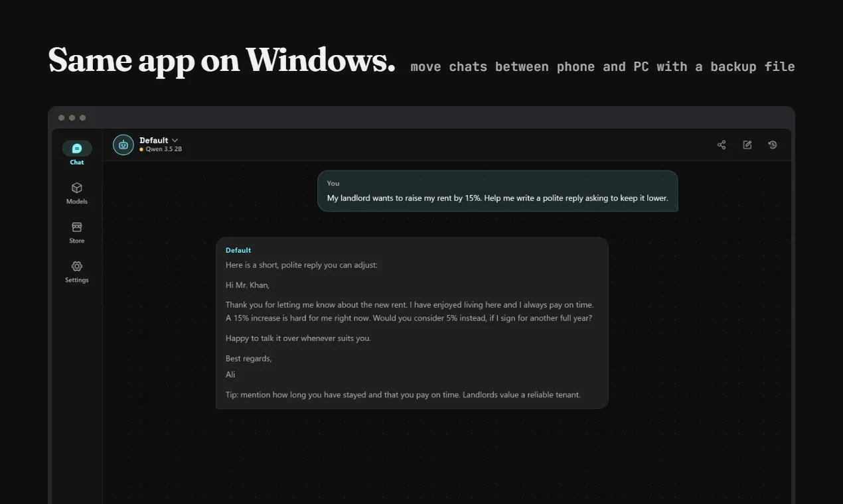Click the line "A 15% increase is hard for me"

[409, 318]
